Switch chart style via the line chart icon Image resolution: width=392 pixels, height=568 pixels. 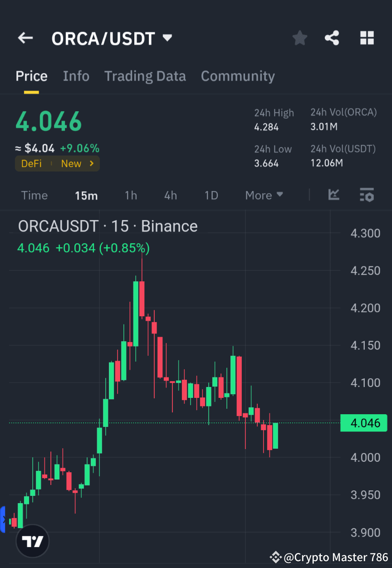click(x=334, y=195)
